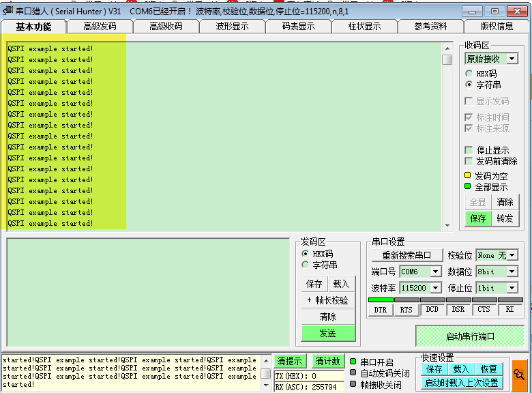The image size is (532, 393).
Task: Click the TX (HEX): 0 counter field
Action: (x=309, y=376)
